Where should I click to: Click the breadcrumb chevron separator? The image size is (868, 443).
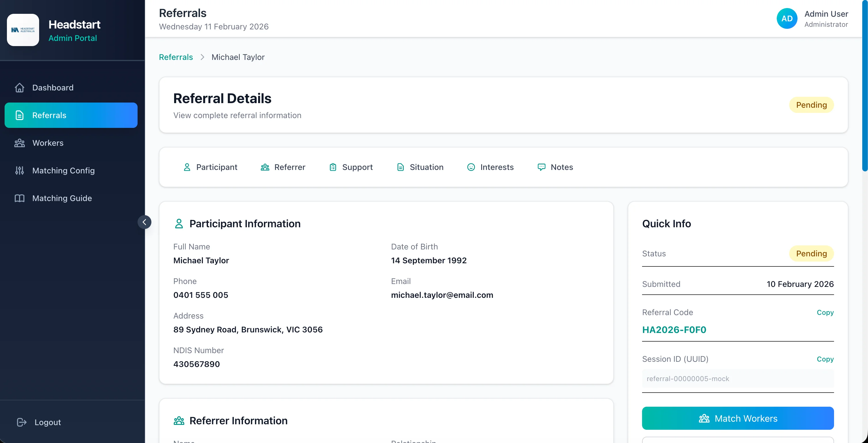pos(202,57)
